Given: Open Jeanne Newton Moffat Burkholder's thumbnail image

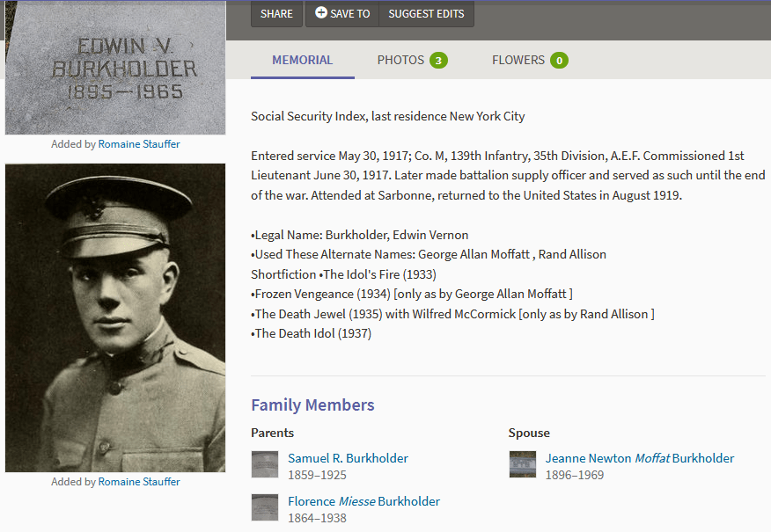Looking at the screenshot, I should coord(523,464).
